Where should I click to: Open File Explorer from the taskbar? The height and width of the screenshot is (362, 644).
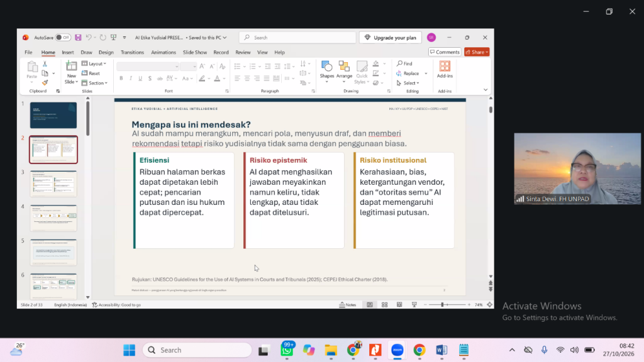point(331,350)
